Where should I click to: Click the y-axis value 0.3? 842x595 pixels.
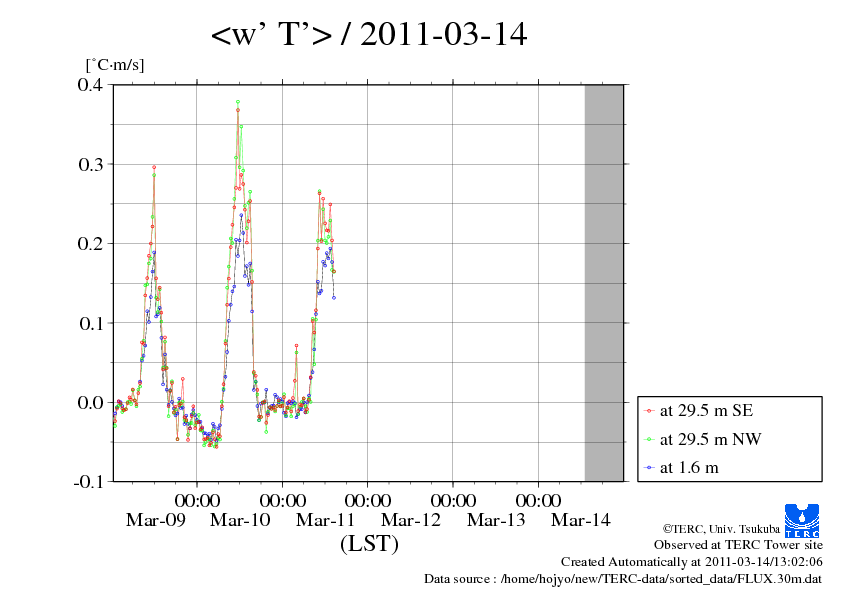coord(90,164)
